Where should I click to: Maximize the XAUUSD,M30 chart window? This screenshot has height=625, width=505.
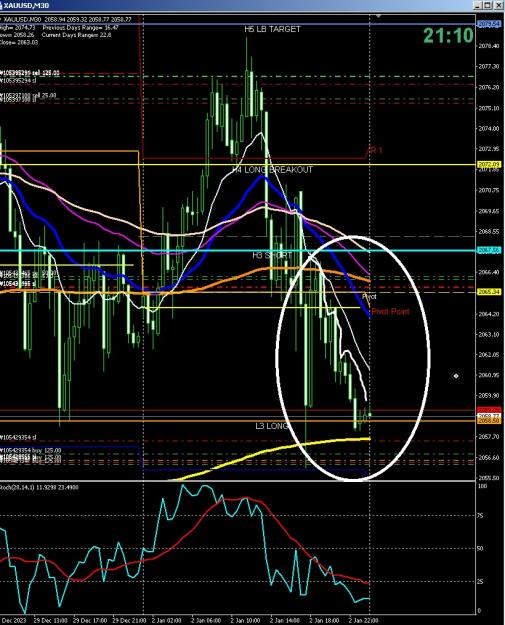pyautogui.click(x=489, y=5)
